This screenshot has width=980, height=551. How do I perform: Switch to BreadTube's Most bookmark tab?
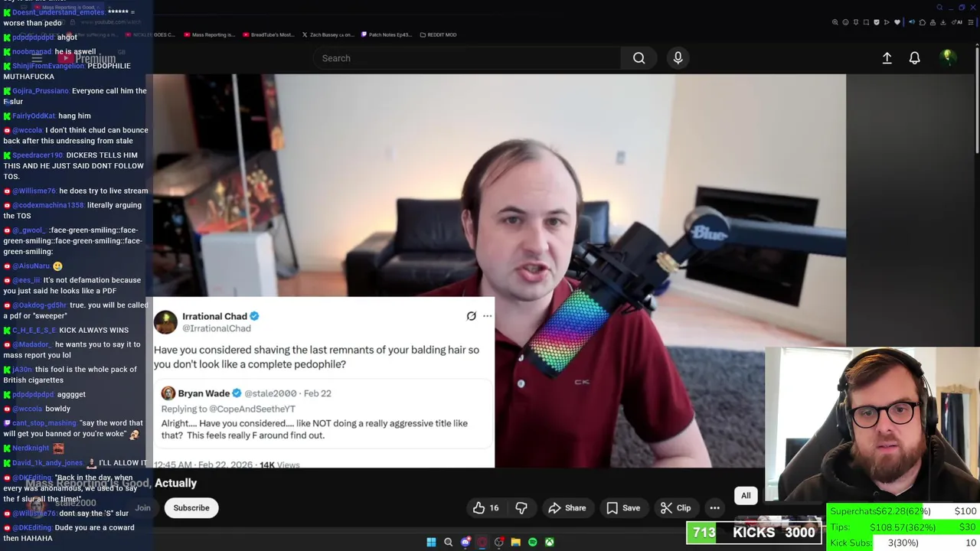[x=269, y=34]
